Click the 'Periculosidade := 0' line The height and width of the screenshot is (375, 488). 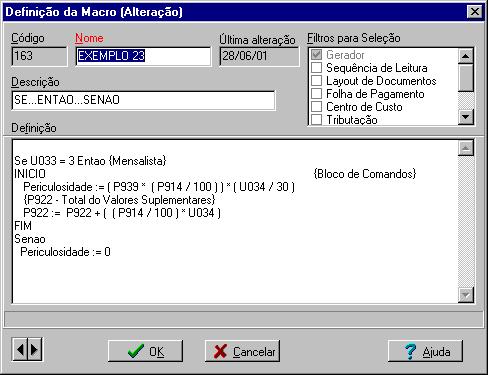65,252
